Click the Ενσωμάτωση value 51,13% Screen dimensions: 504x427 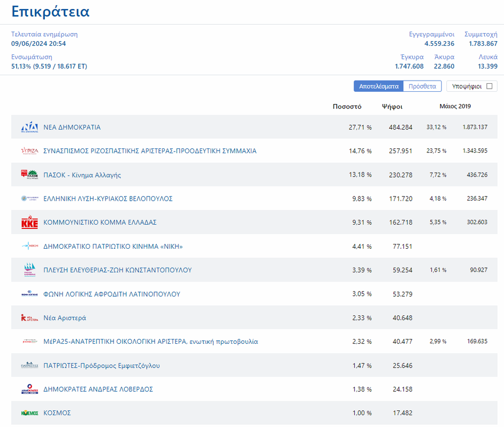(49, 66)
